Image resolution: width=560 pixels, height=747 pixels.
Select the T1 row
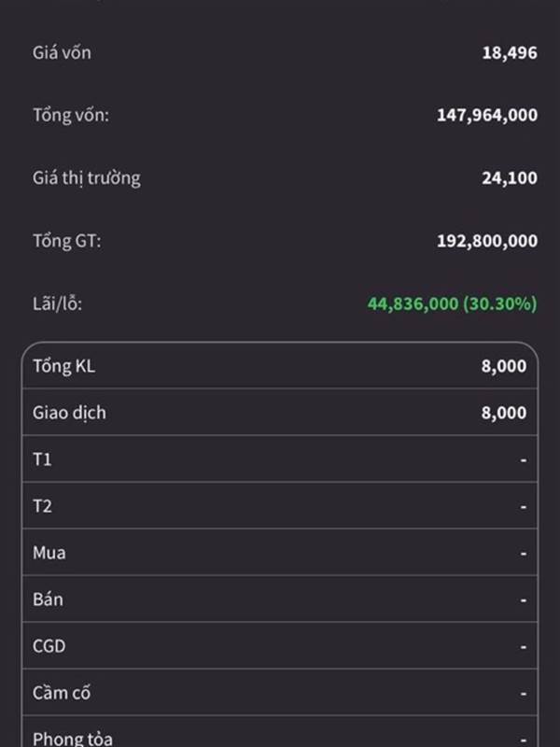[280, 458]
